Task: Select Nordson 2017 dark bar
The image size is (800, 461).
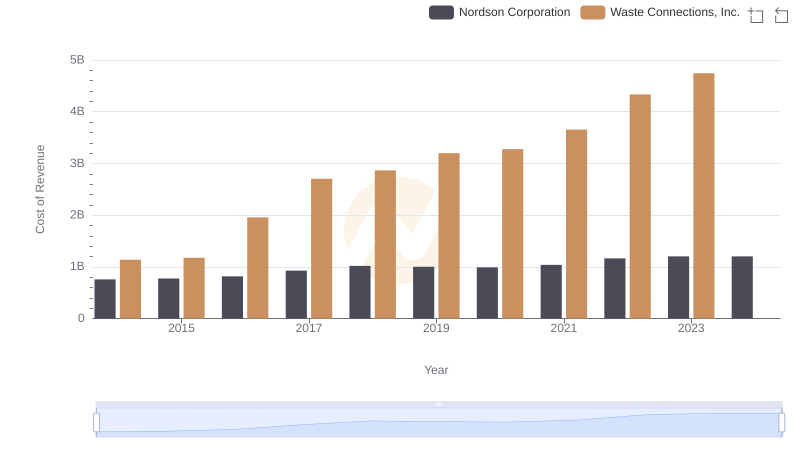Action: click(x=296, y=295)
